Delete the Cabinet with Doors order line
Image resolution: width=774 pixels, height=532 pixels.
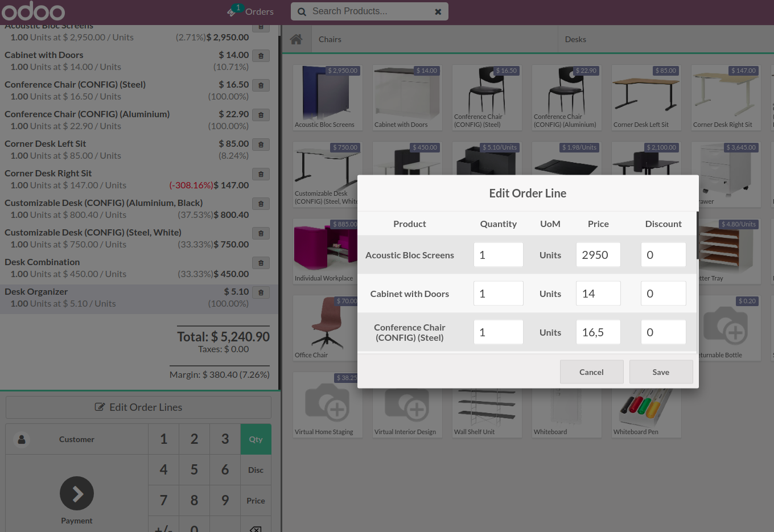261,55
